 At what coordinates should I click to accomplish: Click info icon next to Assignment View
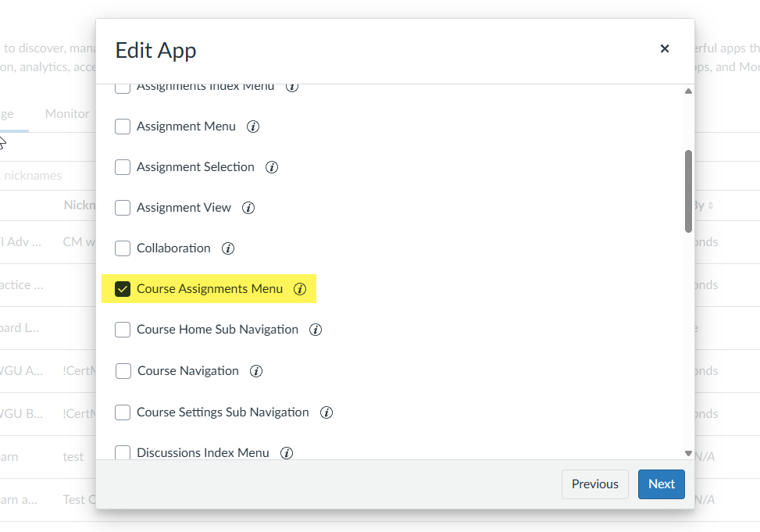tap(248, 208)
